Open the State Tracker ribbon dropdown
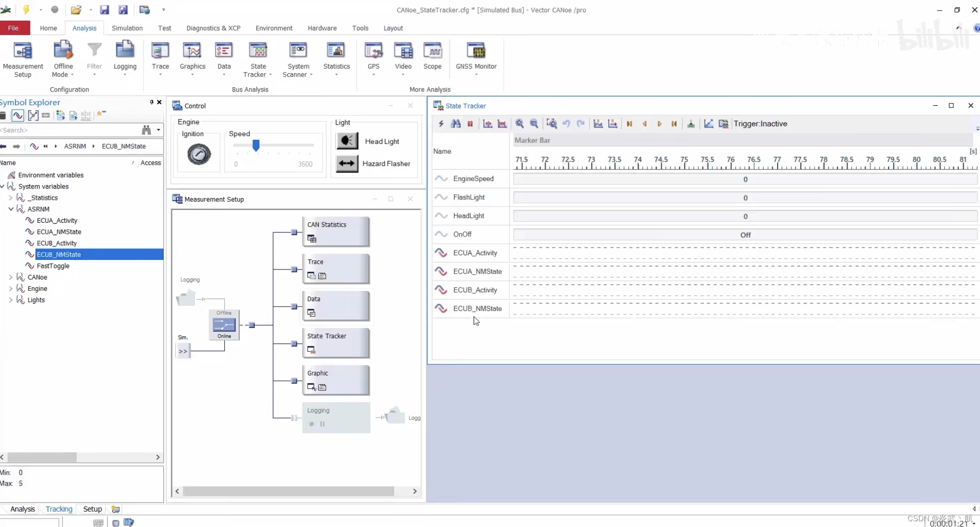Screen dimensions: 980x527 (x=270, y=75)
